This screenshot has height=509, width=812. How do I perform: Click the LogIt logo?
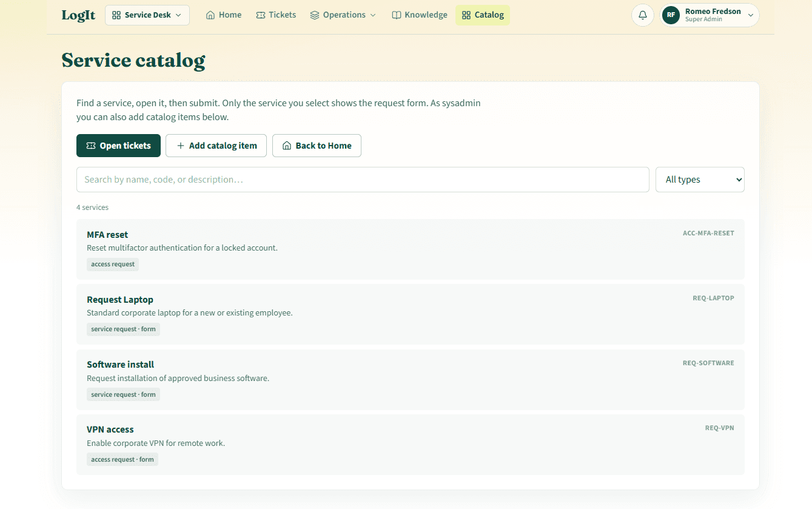click(78, 15)
